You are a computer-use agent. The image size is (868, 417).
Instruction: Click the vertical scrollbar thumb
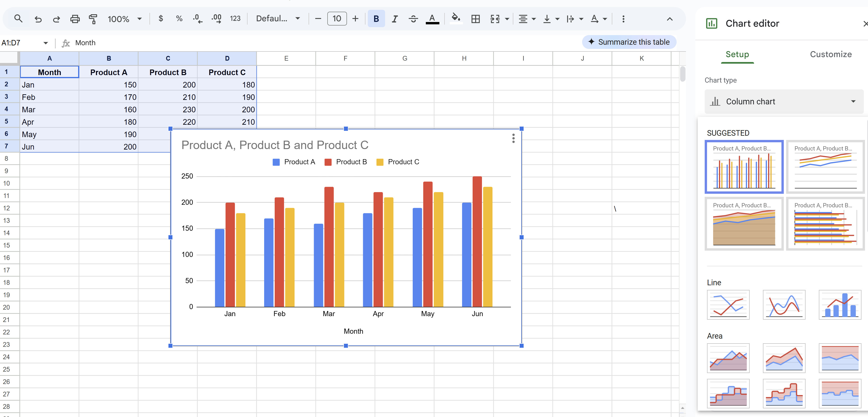tap(682, 74)
